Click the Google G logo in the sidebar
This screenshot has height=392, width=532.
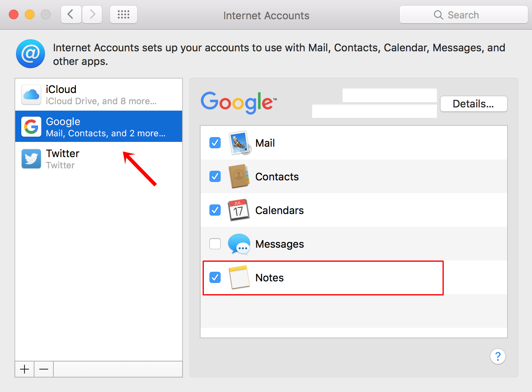(31, 126)
